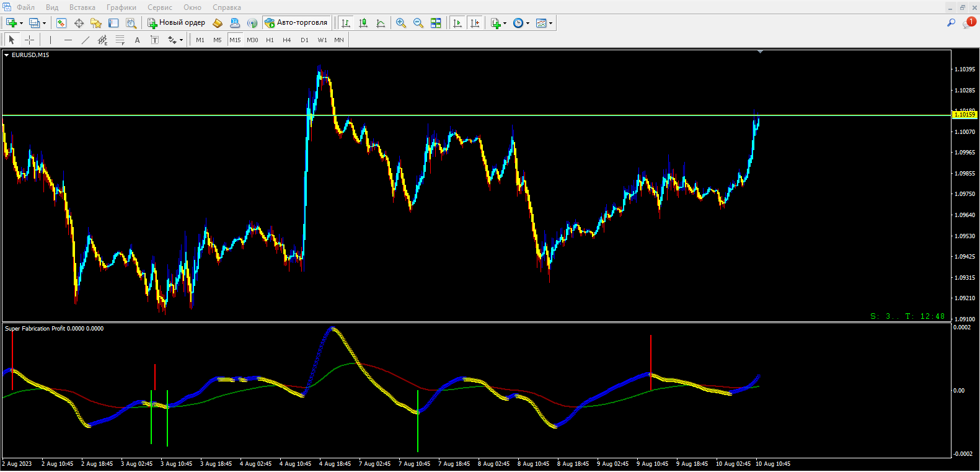Expand the new chart dropdown arrow

pos(22,23)
